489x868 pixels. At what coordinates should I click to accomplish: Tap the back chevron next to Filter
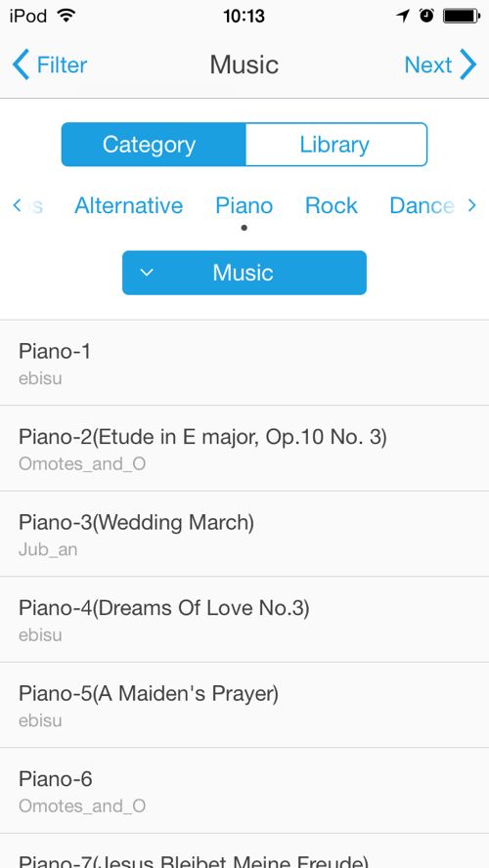point(21,65)
